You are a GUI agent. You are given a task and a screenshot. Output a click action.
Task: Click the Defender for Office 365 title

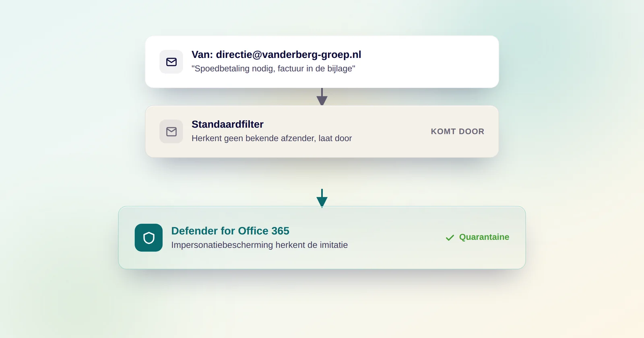(230, 231)
